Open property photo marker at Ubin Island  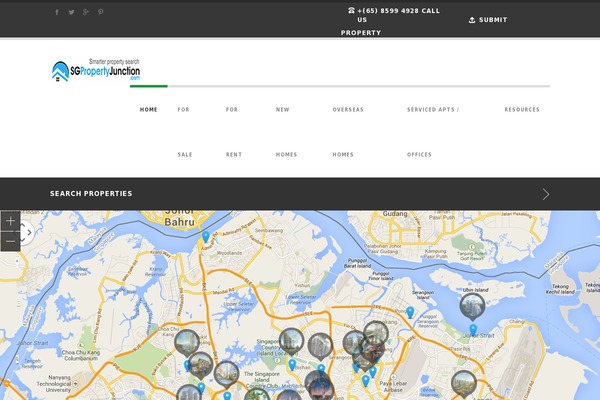[x=472, y=307]
